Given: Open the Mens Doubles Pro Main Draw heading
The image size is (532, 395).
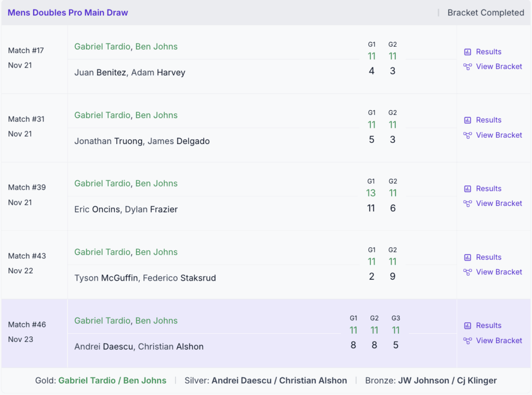Looking at the screenshot, I should click(68, 12).
